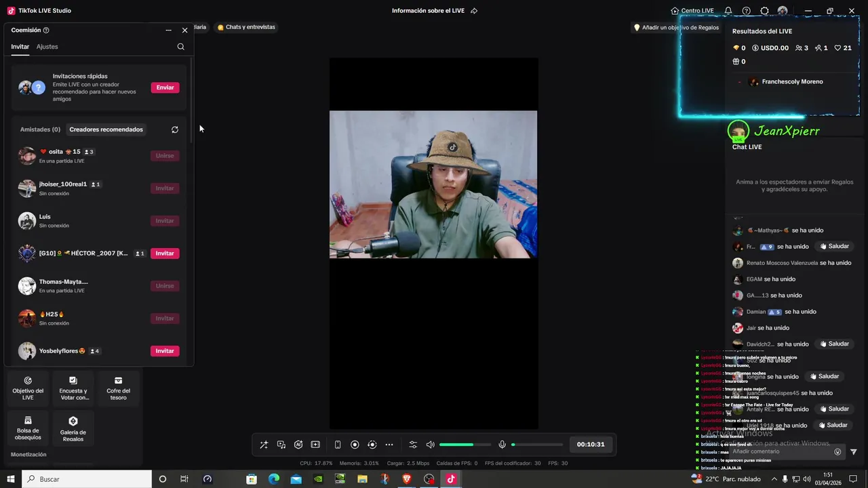
Task: Greet Davidch2... with Saludar button
Action: click(834, 344)
